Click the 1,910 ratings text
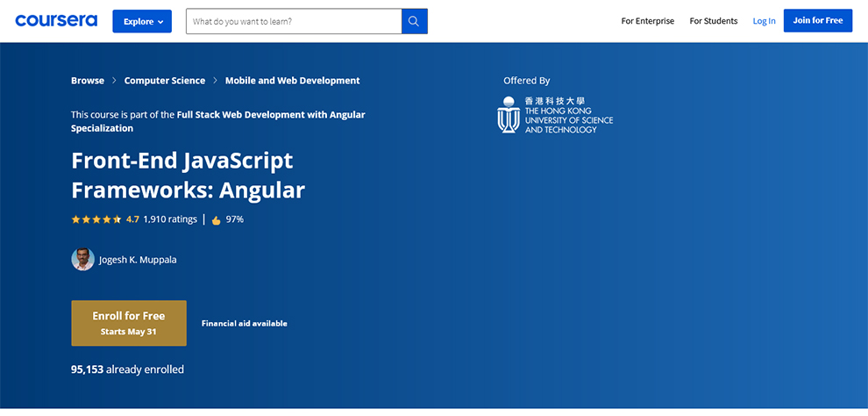Viewport: 868px width, 416px height. pos(170,219)
